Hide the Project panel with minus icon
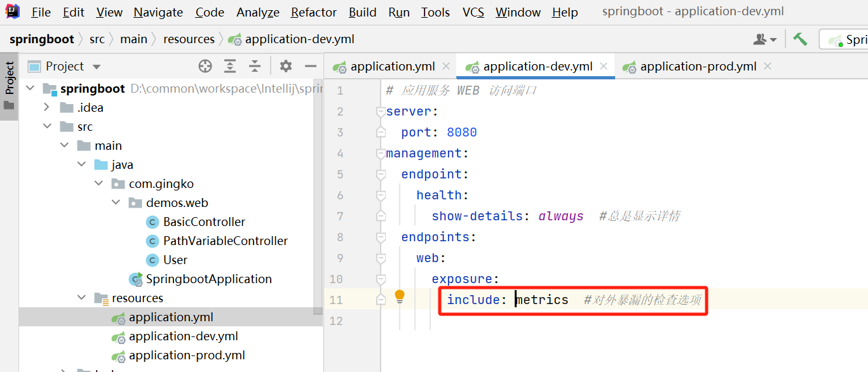Viewport: 868px width, 372px height. [x=310, y=66]
